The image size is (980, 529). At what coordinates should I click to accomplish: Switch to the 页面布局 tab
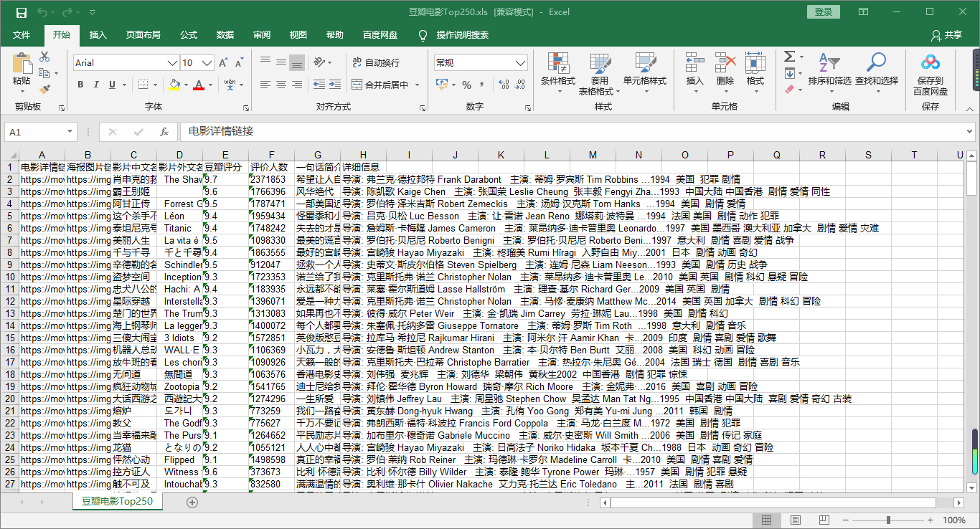point(143,35)
